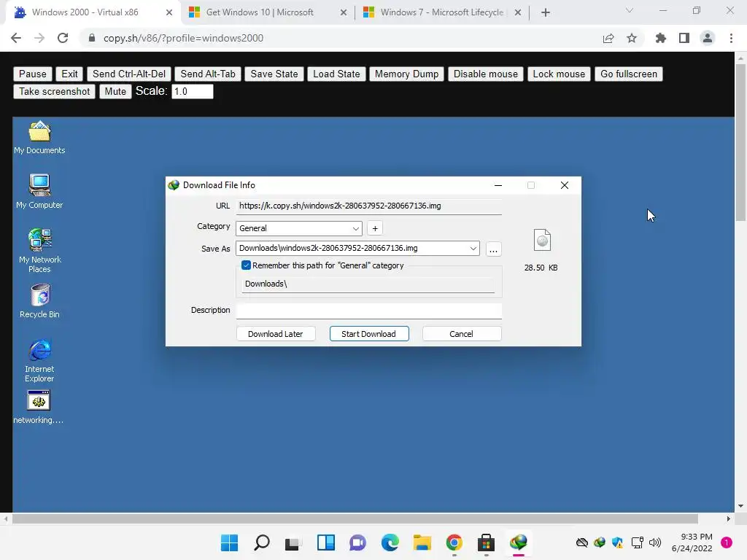The image size is (747, 560).
Task: Click the Description text field
Action: pos(368,311)
